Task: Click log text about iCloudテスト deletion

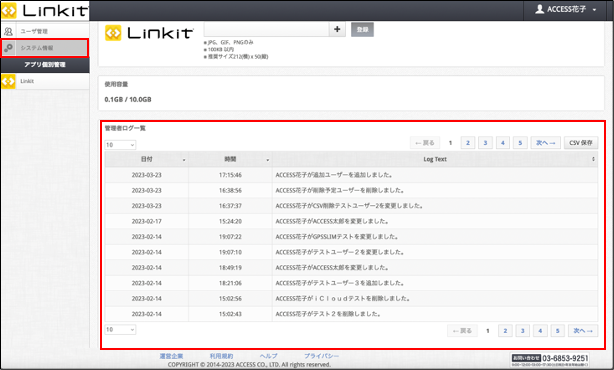Action: click(x=343, y=299)
